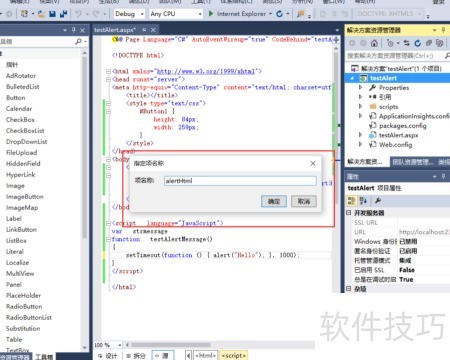Click the <script> breadcrumb tag
Image resolution: width=450 pixels, height=360 pixels.
pos(234,356)
